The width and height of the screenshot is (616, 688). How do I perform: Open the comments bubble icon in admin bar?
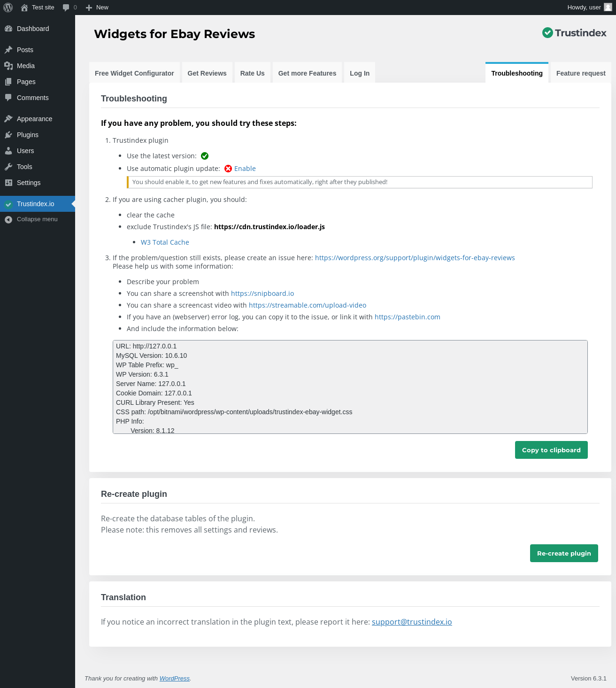coord(66,8)
